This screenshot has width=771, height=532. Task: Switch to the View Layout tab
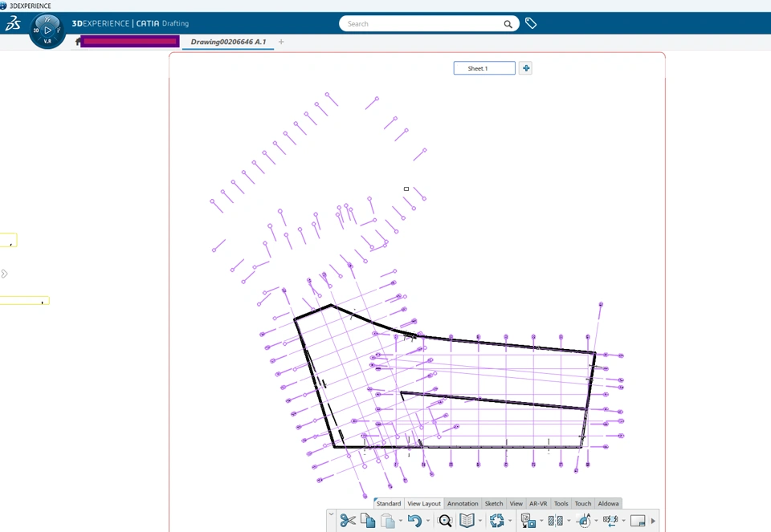(424, 503)
